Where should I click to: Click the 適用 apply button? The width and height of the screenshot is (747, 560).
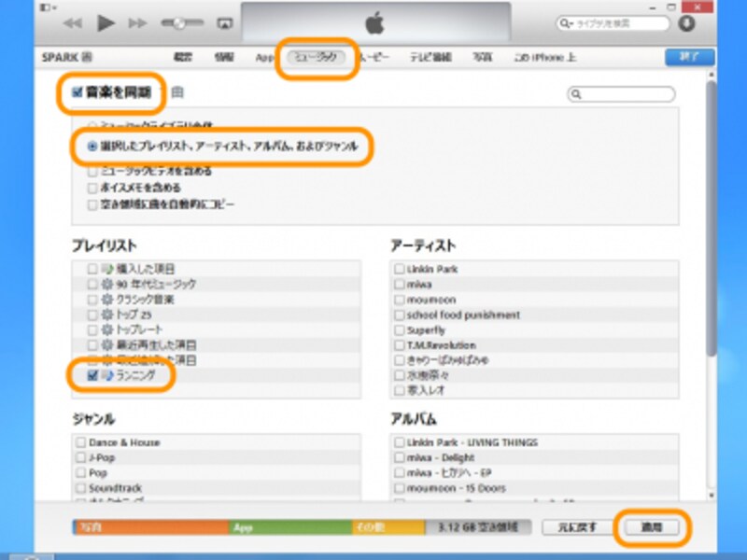coord(652,527)
